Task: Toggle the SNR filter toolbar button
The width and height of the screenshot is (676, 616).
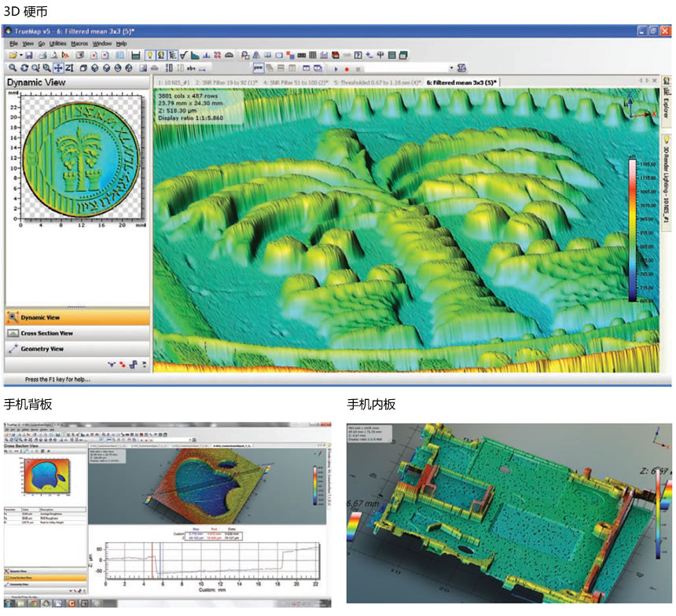Action: tap(347, 56)
